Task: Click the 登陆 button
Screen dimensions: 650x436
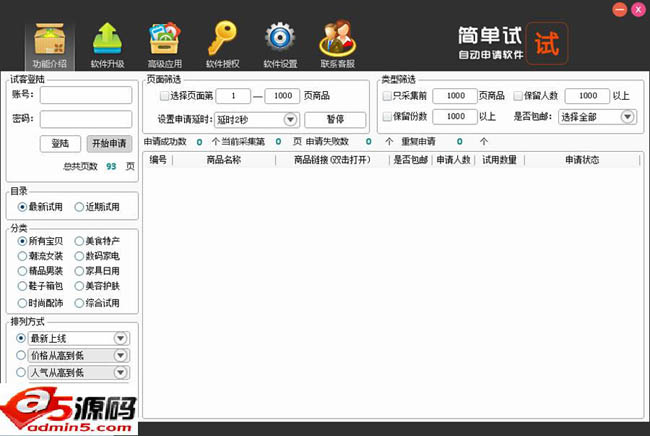Action: tap(61, 144)
